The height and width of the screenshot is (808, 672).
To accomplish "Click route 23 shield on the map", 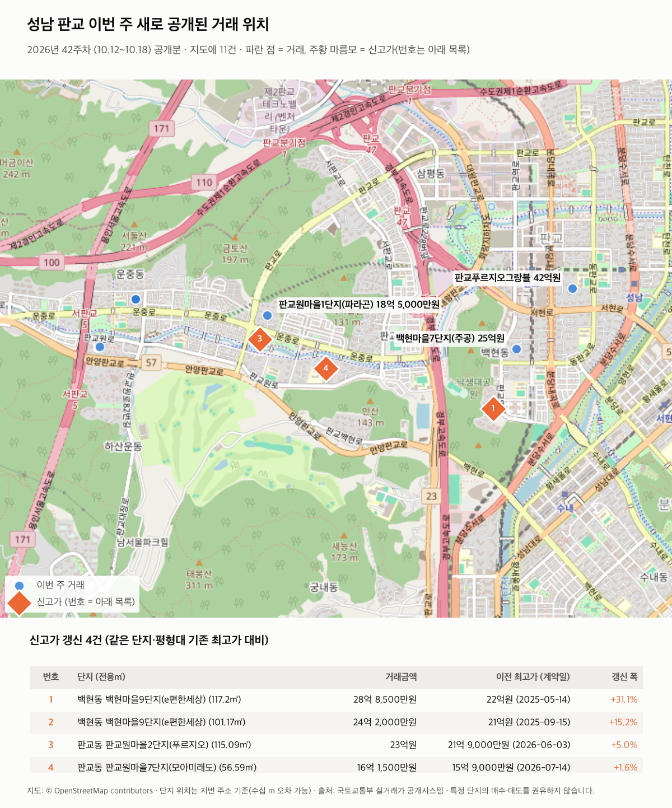I will (x=431, y=496).
